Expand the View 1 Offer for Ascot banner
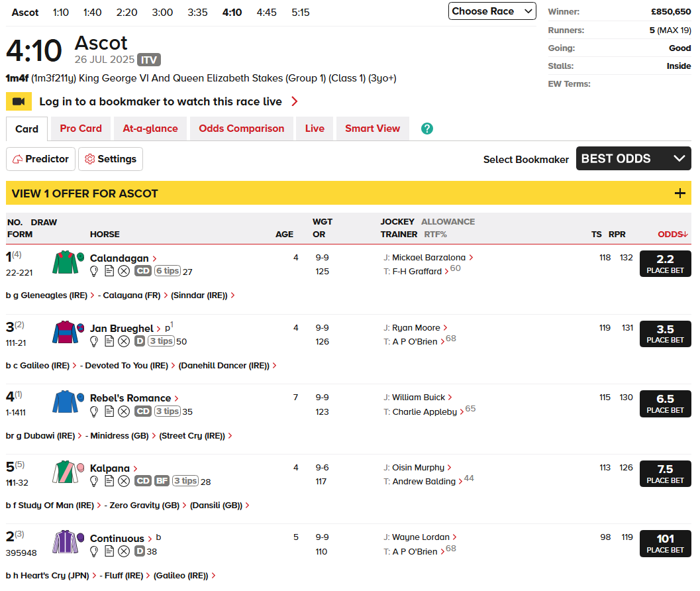This screenshot has height=591, width=700. pos(348,193)
